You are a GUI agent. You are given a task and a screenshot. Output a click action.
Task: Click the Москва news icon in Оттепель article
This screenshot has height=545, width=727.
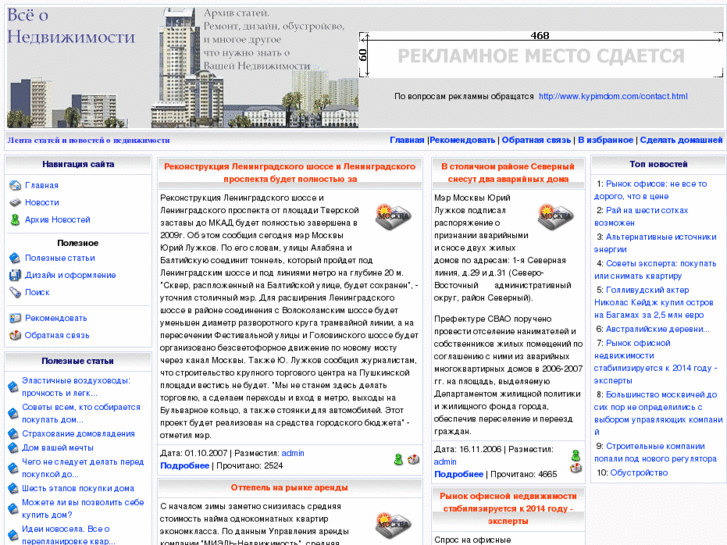[393, 526]
